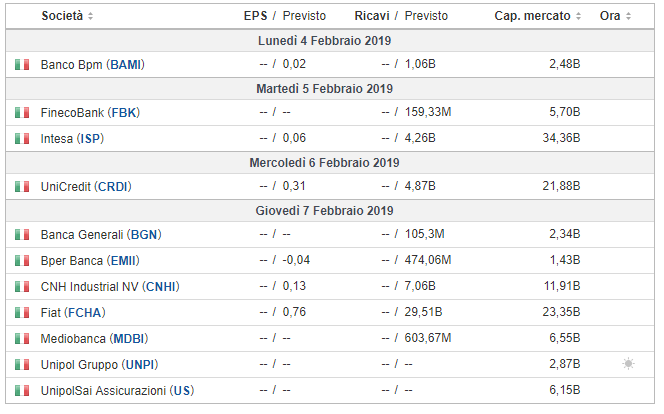Click market cap value 23,35B

pyautogui.click(x=562, y=312)
